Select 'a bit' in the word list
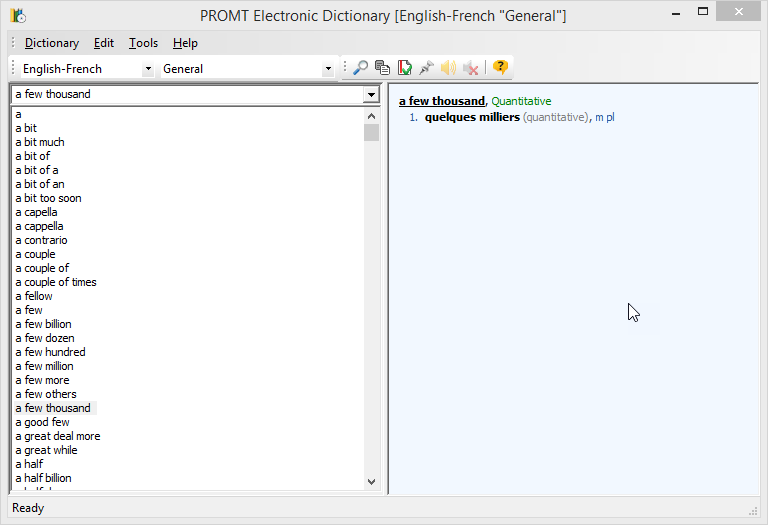 (x=26, y=128)
